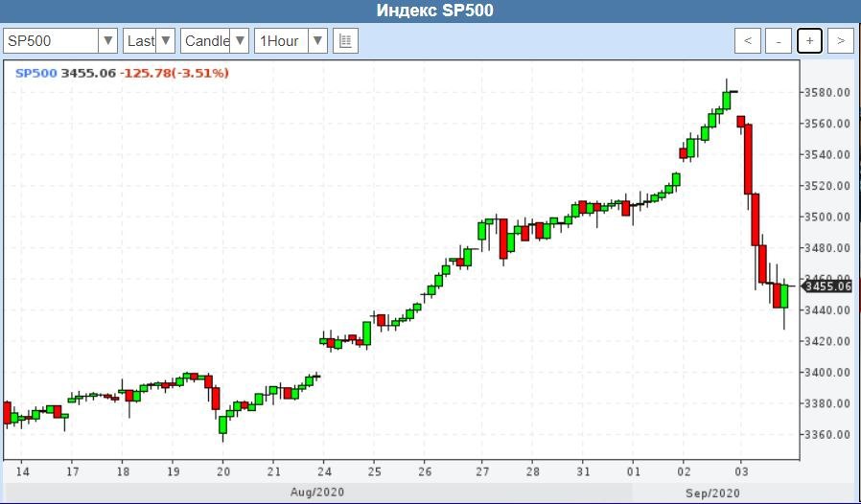Click date label 03 on time axis
The image size is (861, 504).
741,471
